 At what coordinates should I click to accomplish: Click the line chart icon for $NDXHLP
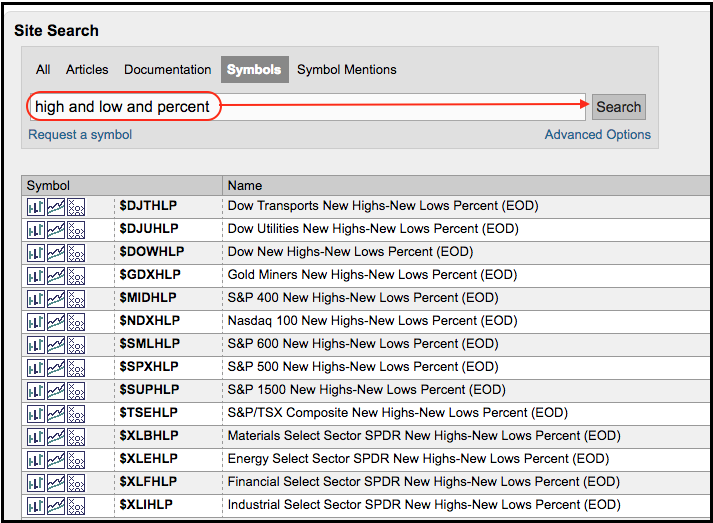56,321
